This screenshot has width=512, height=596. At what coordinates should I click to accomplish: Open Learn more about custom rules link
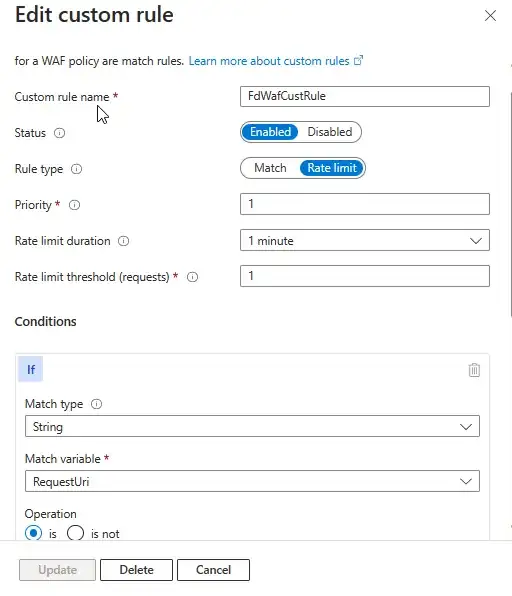point(269,61)
